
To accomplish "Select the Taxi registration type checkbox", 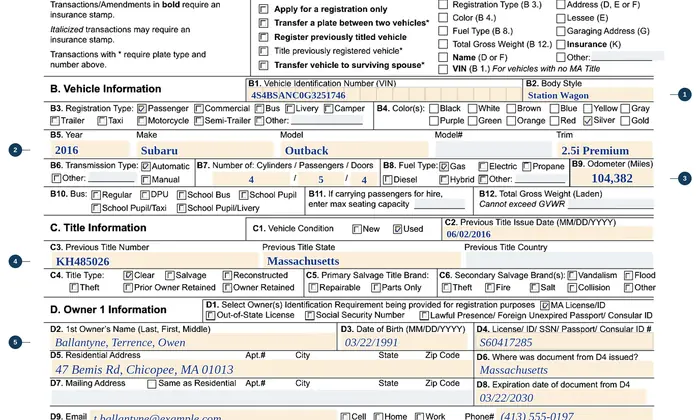I will 102,121.
